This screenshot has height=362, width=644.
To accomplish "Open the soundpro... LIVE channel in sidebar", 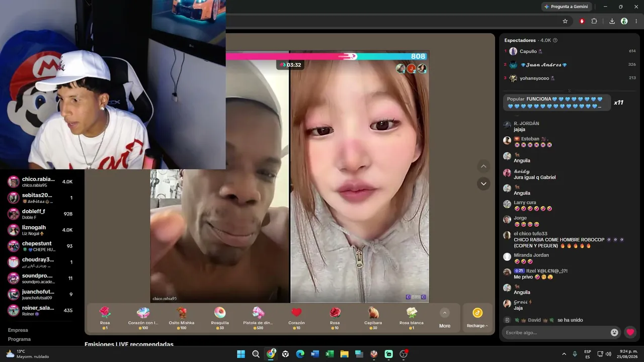I will [x=41, y=278].
